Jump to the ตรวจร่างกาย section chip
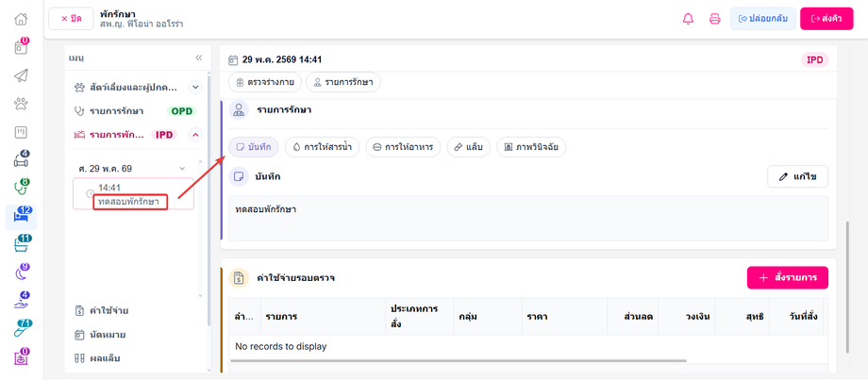Screen dimensions: 868x380 tap(264, 82)
